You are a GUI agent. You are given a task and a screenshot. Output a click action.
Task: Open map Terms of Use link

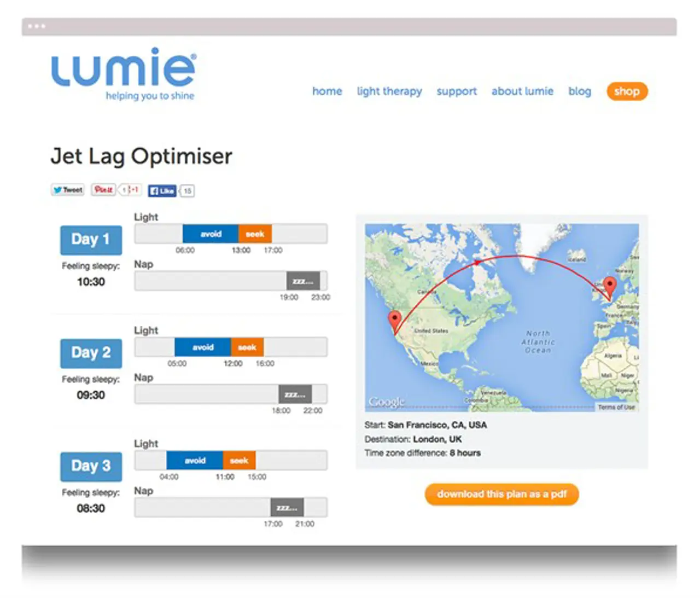(x=616, y=407)
